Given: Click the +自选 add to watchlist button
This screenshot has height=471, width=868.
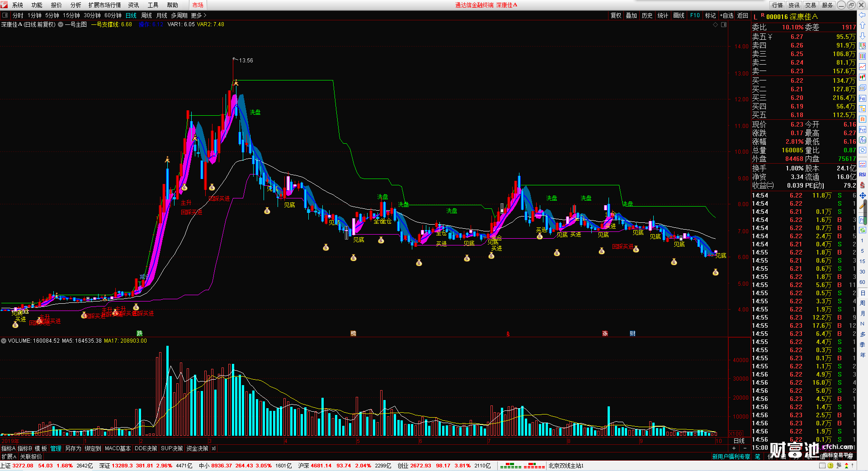Looking at the screenshot, I should click(727, 15).
